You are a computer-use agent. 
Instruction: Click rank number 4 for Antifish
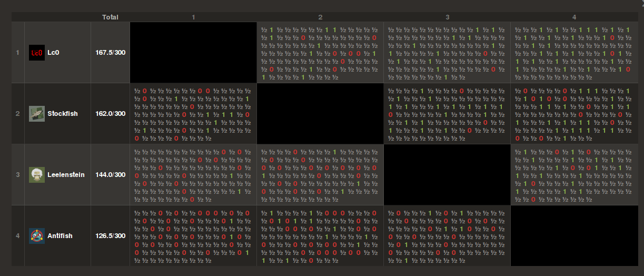click(17, 236)
